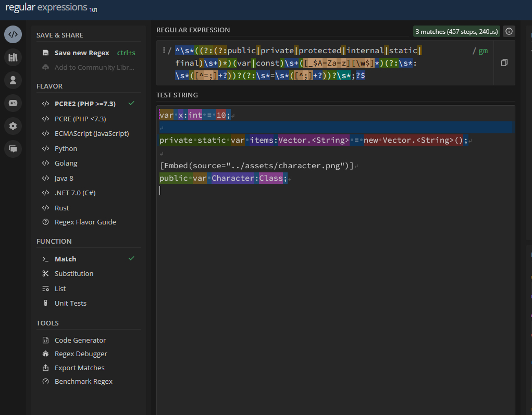Open the Regex Flavor Guide link

85,222
